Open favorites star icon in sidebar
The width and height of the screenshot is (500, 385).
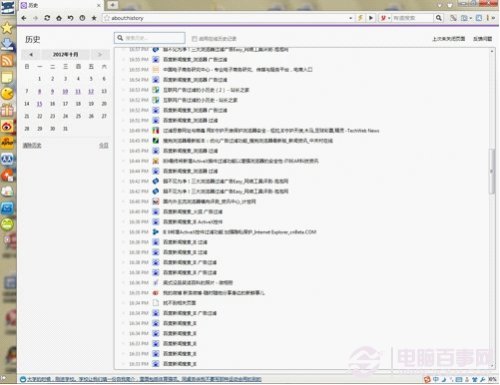coord(7,28)
